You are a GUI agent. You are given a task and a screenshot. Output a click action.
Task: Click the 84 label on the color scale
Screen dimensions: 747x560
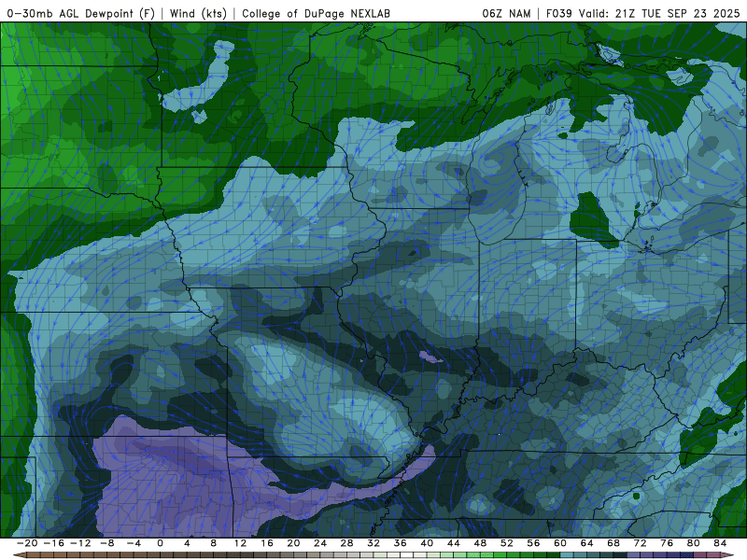720,543
